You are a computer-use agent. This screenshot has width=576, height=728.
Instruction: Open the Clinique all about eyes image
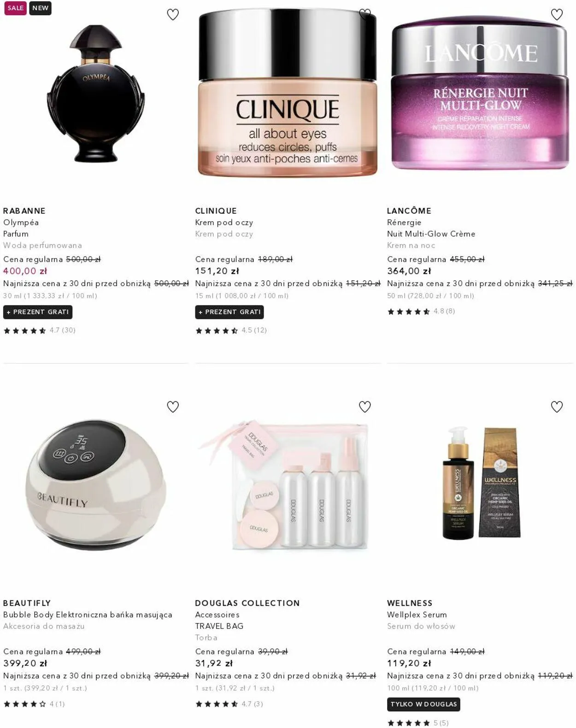coord(288,92)
